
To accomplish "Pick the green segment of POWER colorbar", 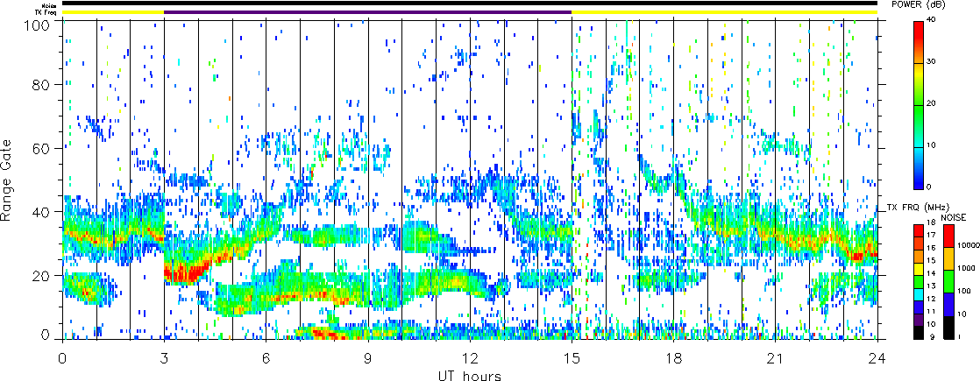I will point(919,125).
